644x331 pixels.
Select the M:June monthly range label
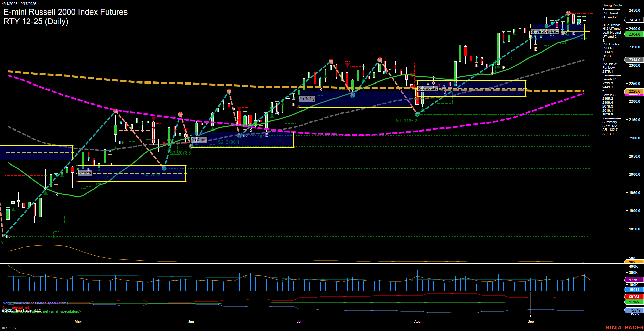click(199, 140)
